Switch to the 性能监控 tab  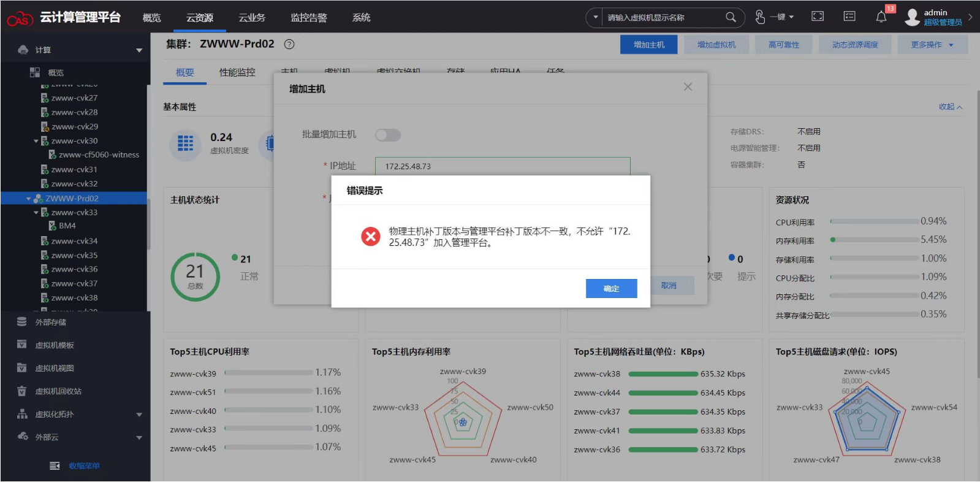238,72
